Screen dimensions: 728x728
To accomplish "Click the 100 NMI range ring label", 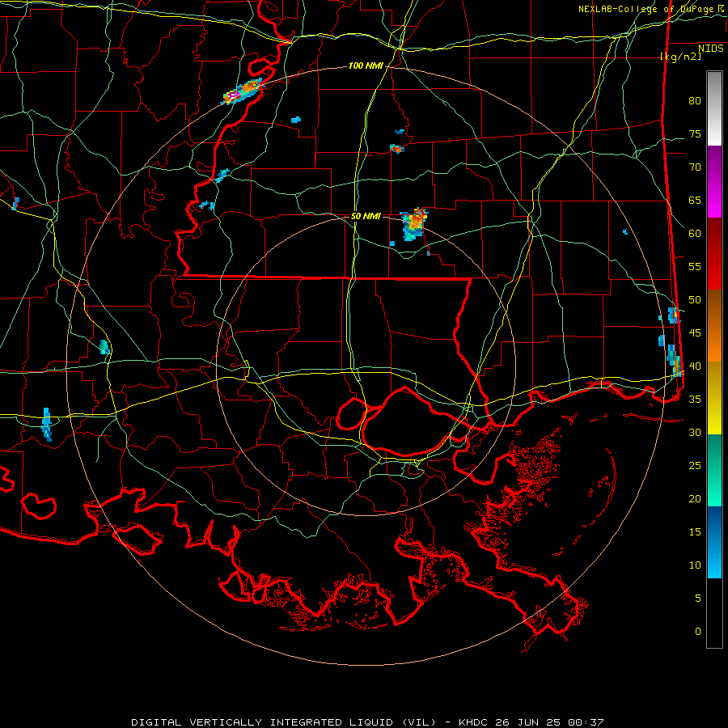I will coord(366,66).
